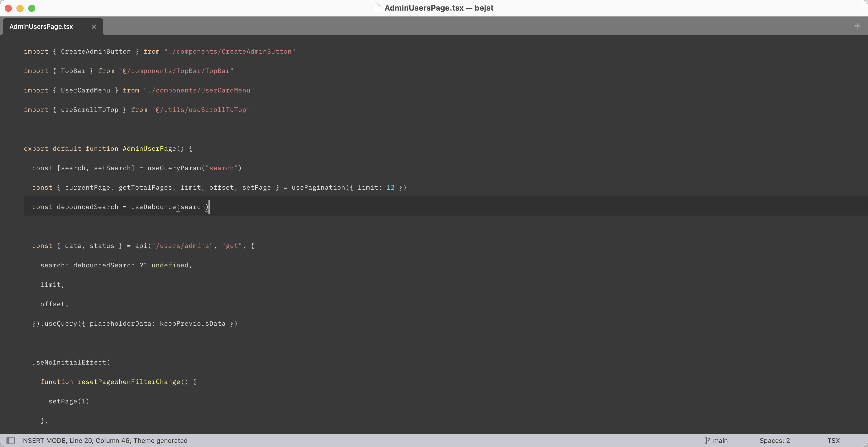The image size is (868, 447).
Task: Click the offset, line in api params
Action: [x=54, y=304]
